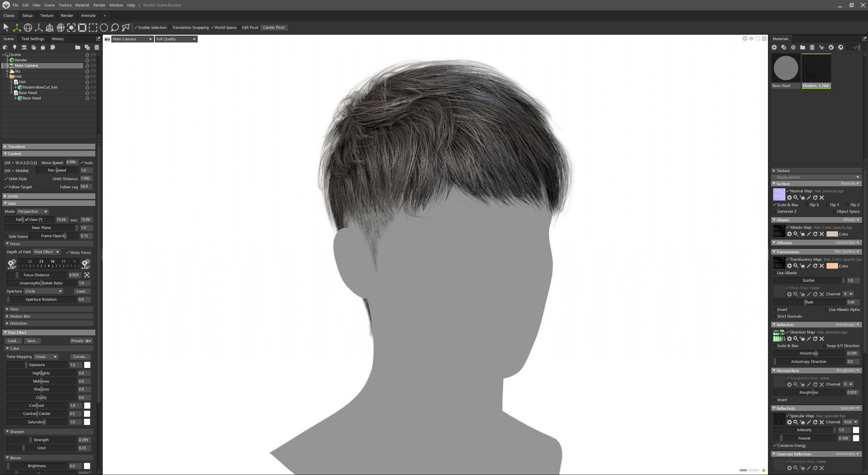
Task: Open the Tone Mapping Linear dropdown
Action: coord(46,357)
